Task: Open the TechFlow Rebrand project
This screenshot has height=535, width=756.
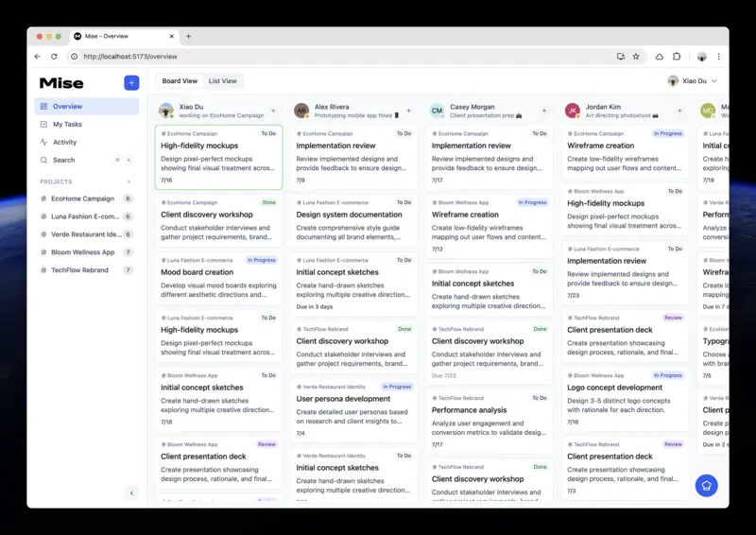Action: 79,270
